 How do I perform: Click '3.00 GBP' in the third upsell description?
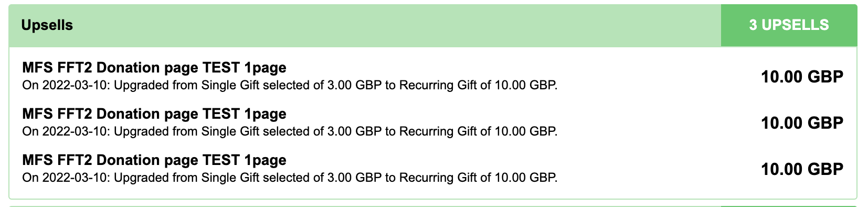point(354,178)
